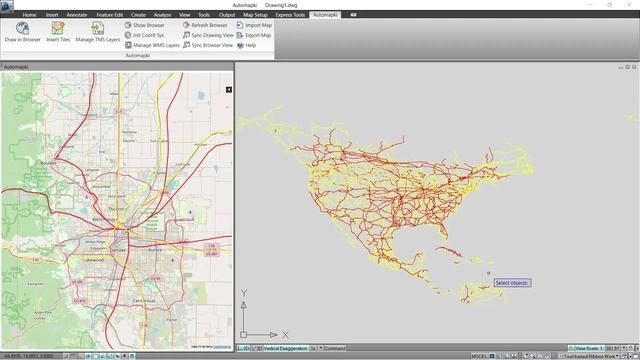640x360 pixels.
Task: Click Import Map
Action: [x=254, y=25]
